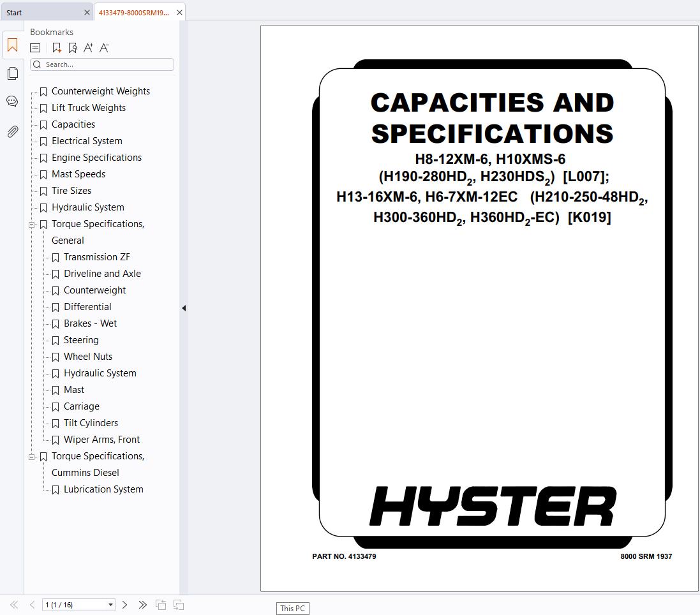Close the Start tab

click(87, 13)
